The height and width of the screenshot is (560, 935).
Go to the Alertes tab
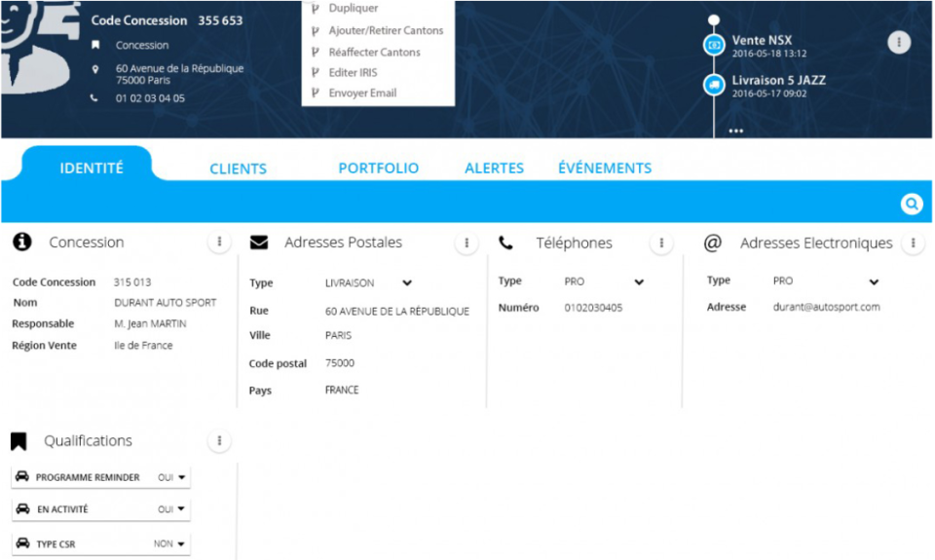pos(495,168)
